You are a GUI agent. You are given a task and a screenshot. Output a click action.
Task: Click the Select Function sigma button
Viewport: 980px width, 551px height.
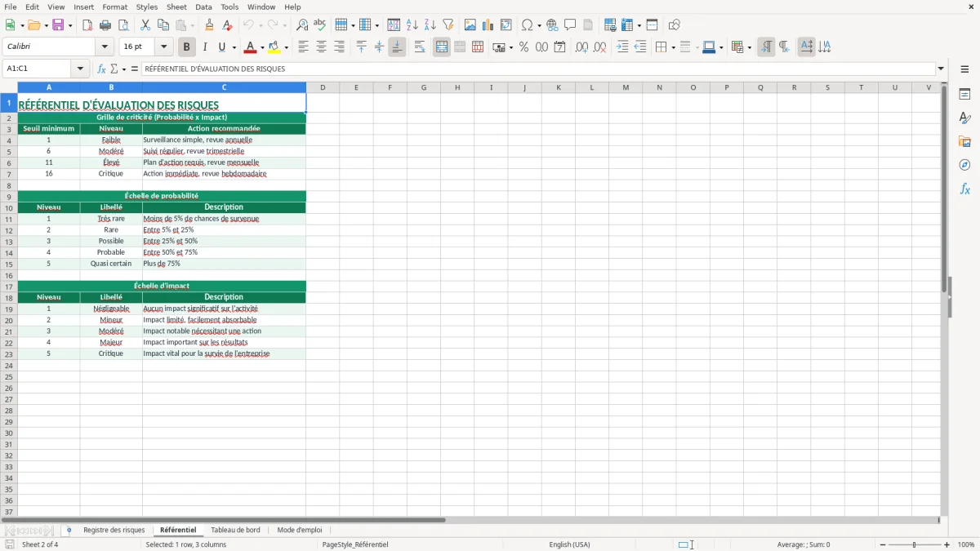coord(114,69)
